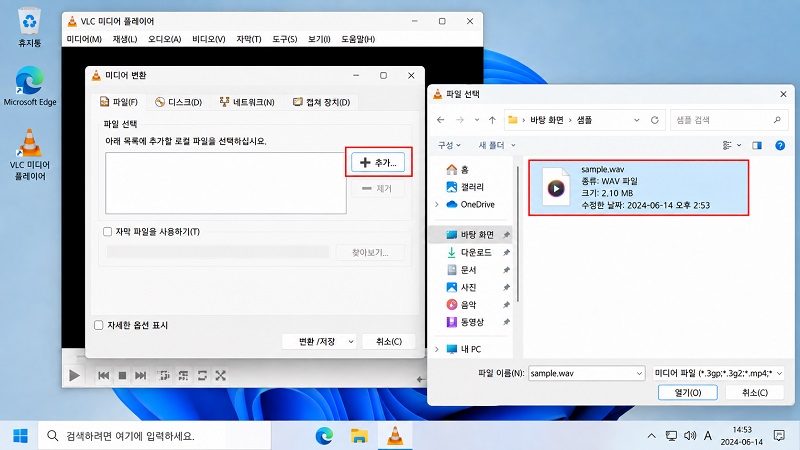The height and width of the screenshot is (450, 800).
Task: Skip to the next track in VLC
Action: [141, 376]
